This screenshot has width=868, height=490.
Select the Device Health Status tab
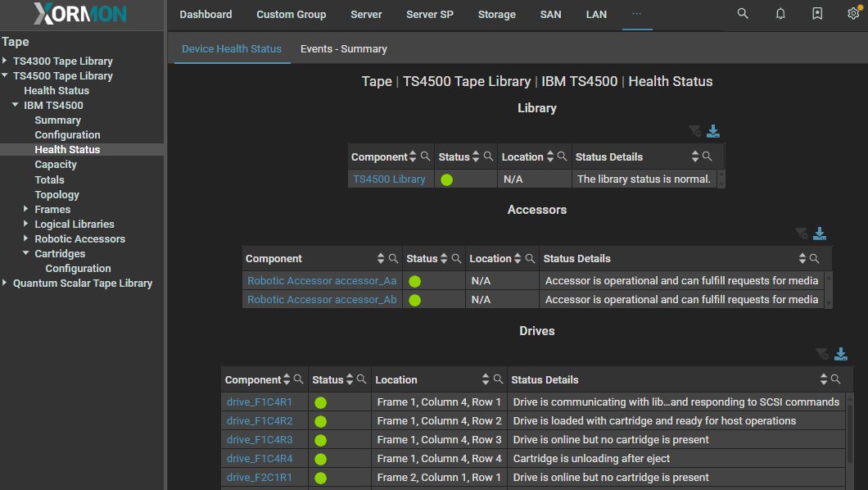click(232, 48)
